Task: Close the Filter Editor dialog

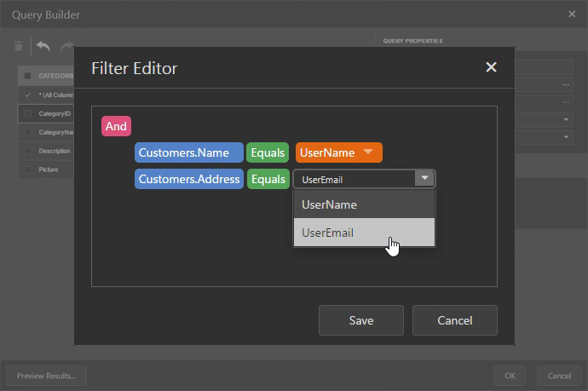Action: pyautogui.click(x=491, y=67)
